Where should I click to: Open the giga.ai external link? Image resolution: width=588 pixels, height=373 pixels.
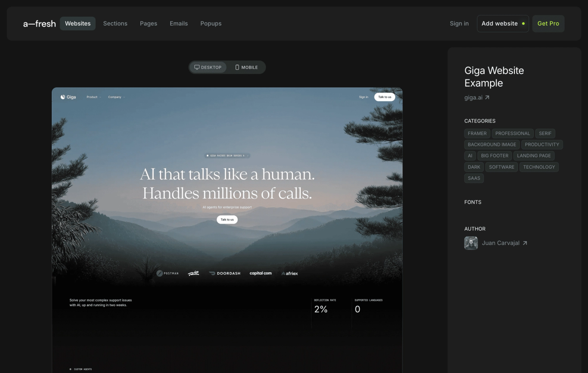point(477,97)
